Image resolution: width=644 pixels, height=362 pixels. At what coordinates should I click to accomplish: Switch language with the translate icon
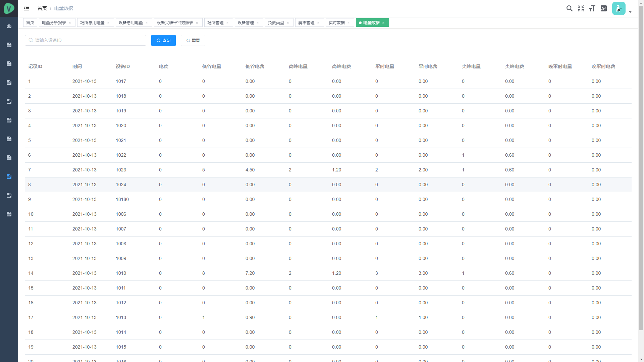point(604,8)
